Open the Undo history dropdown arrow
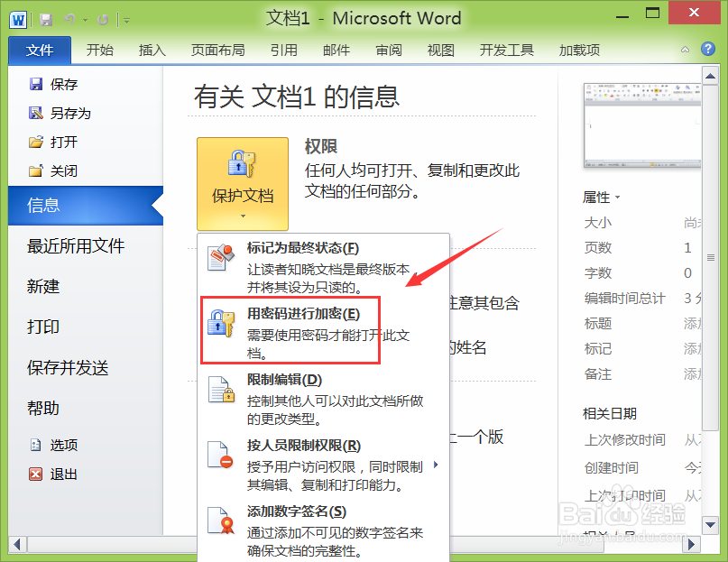The width and height of the screenshot is (728, 562). [85, 20]
